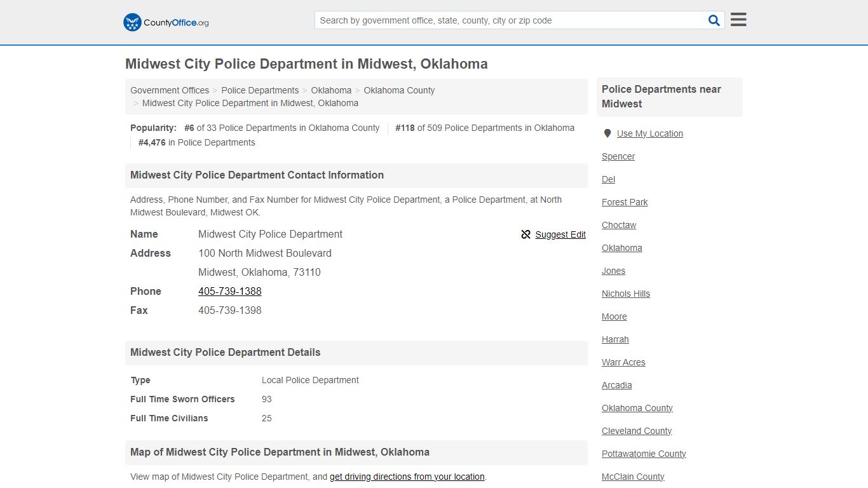Click address line 100 North Midwest Boulevard

point(265,253)
